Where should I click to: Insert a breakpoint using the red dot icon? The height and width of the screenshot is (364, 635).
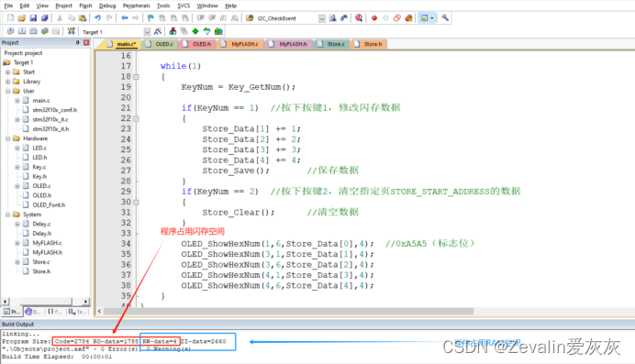coord(374,17)
